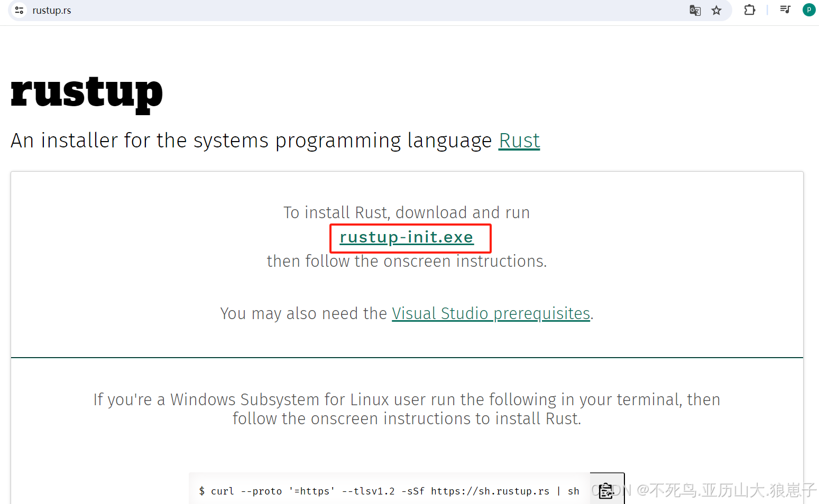Image resolution: width=819 pixels, height=504 pixels.
Task: Download rustup-init.exe via its link
Action: 406,237
